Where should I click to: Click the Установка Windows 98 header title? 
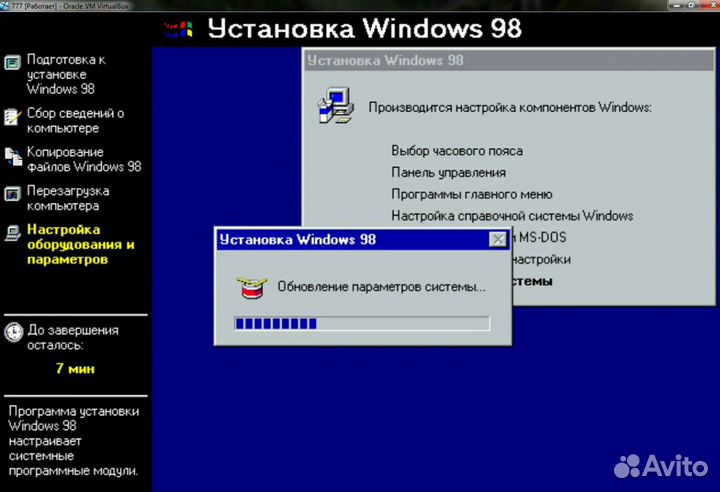click(365, 28)
